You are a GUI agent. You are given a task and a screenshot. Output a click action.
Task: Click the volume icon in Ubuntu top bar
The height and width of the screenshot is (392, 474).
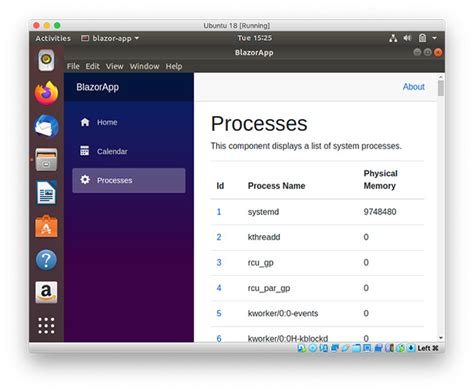[x=407, y=38]
